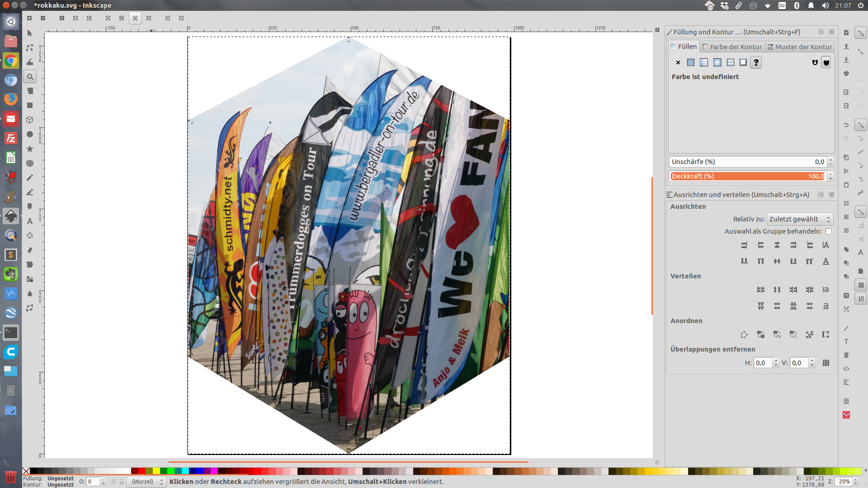Select the 3D Box tool
Image resolution: width=868 pixels, height=488 pixels.
30,120
